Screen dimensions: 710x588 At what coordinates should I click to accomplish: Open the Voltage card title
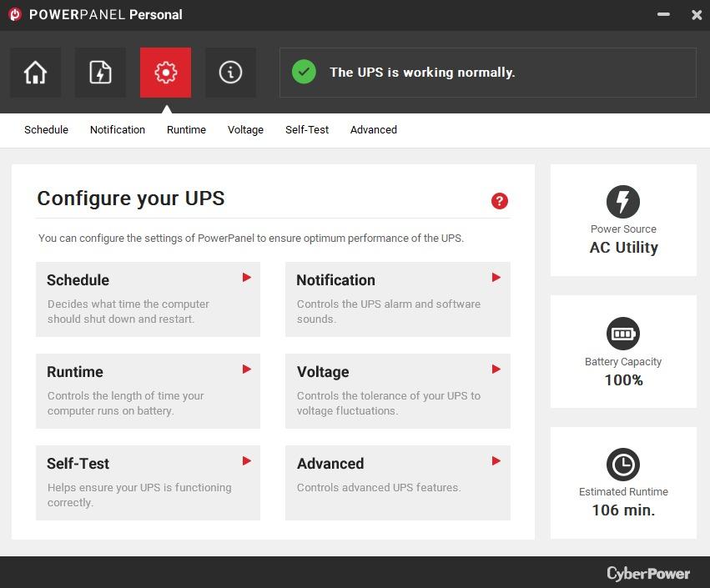click(x=323, y=372)
